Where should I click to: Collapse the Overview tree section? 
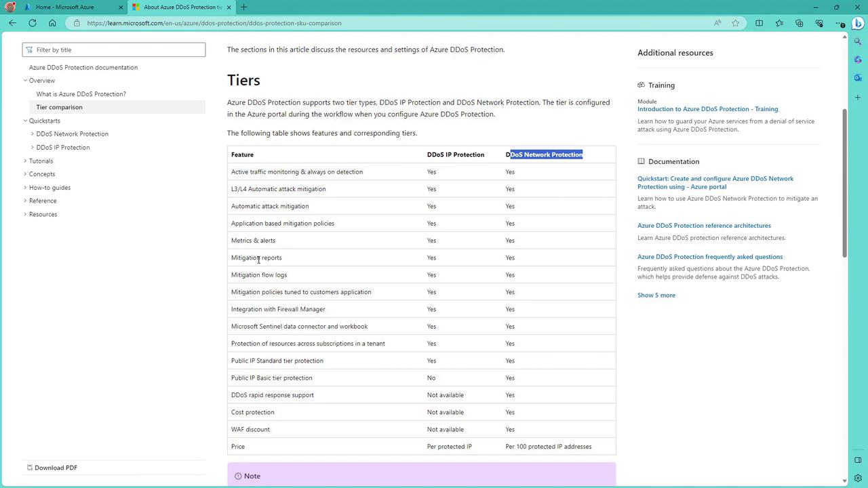point(26,81)
